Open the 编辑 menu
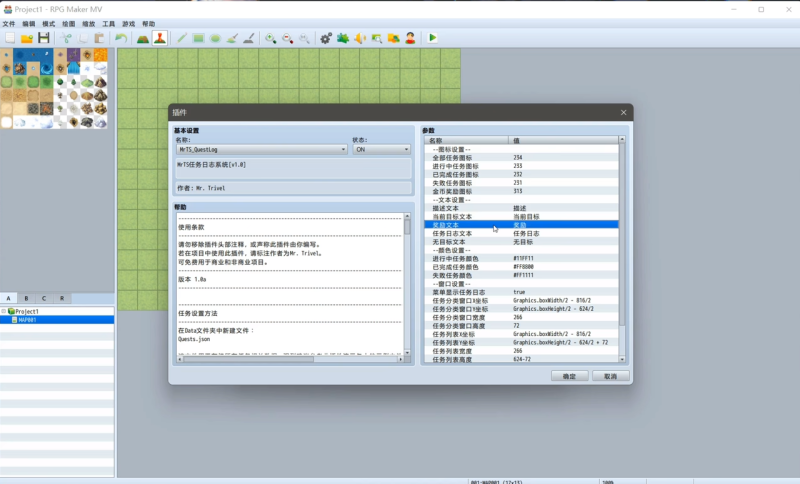Image resolution: width=800 pixels, height=484 pixels. [x=29, y=23]
